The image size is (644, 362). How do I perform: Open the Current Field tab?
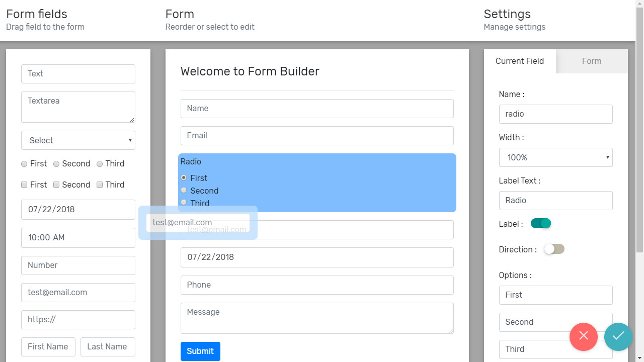click(x=520, y=61)
